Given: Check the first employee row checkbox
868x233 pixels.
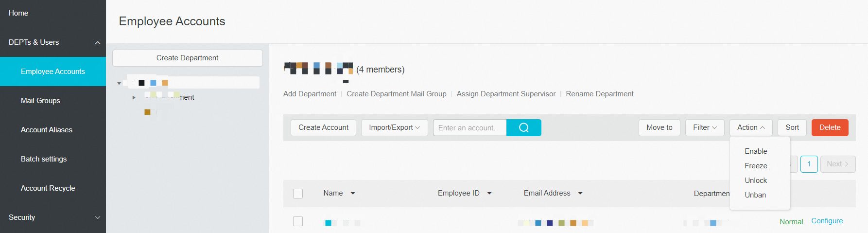Looking at the screenshot, I should [x=298, y=221].
